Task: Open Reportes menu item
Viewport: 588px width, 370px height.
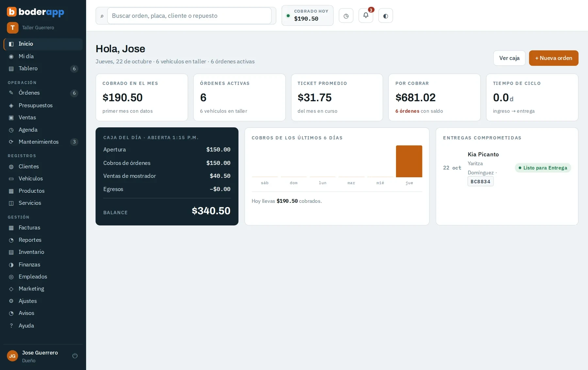Action: [x=43, y=240]
